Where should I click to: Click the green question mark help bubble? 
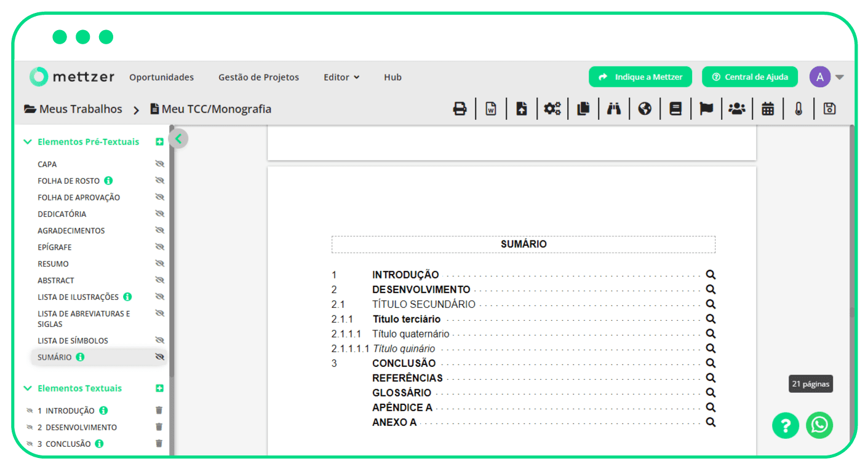tap(786, 425)
